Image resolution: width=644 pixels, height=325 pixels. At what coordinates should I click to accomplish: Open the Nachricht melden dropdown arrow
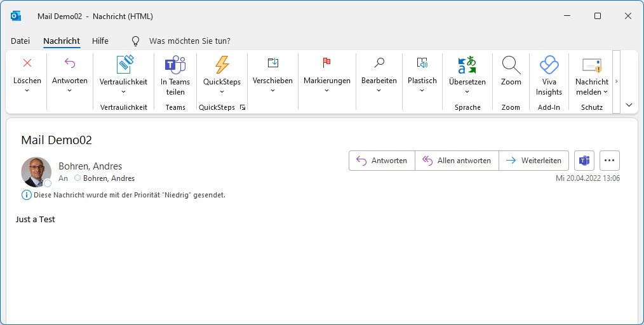[606, 92]
